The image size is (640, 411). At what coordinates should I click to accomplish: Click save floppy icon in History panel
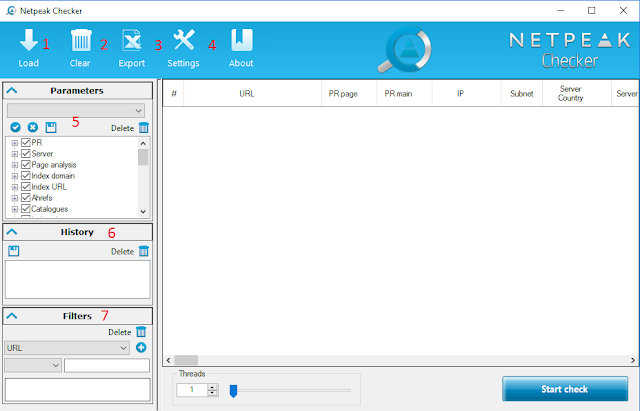[x=13, y=251]
